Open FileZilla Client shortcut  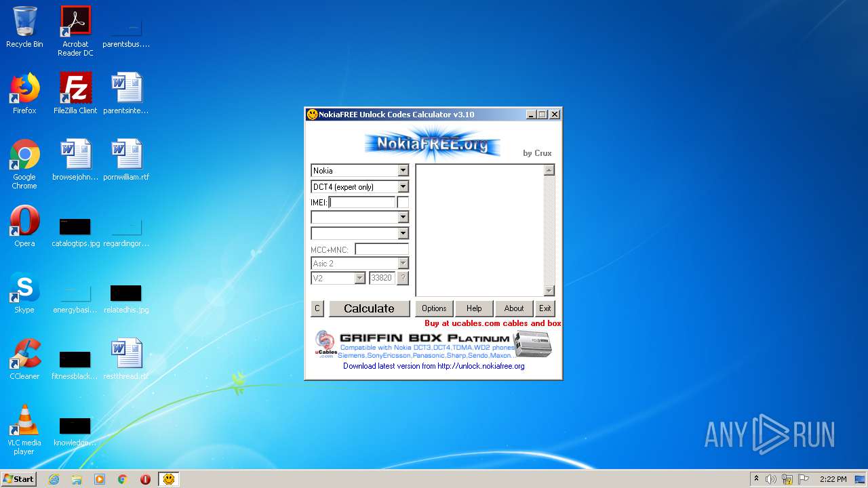coord(75,94)
